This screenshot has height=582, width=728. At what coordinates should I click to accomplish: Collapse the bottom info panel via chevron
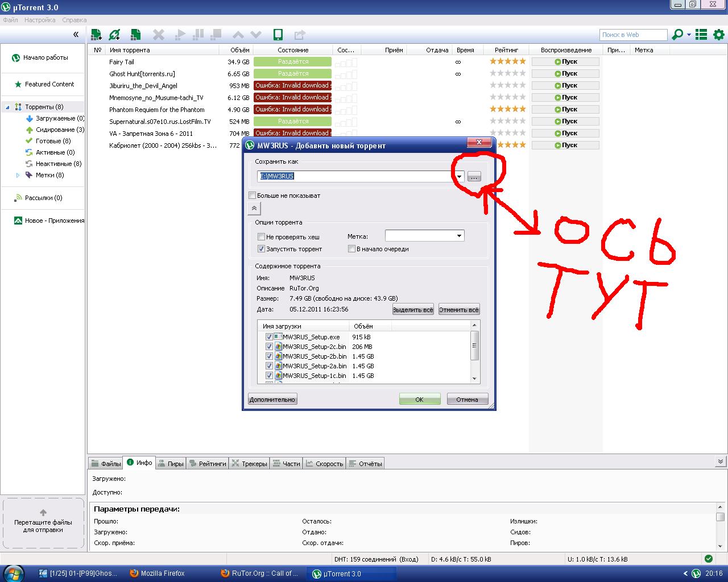click(721, 462)
